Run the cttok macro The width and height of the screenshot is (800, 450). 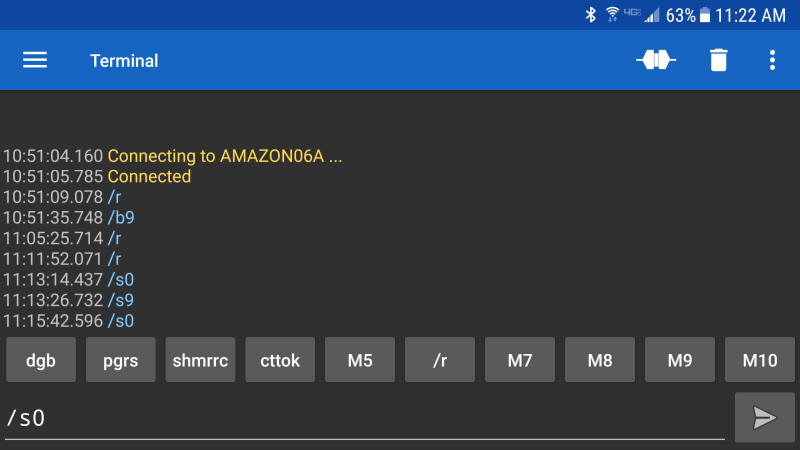[x=281, y=360]
